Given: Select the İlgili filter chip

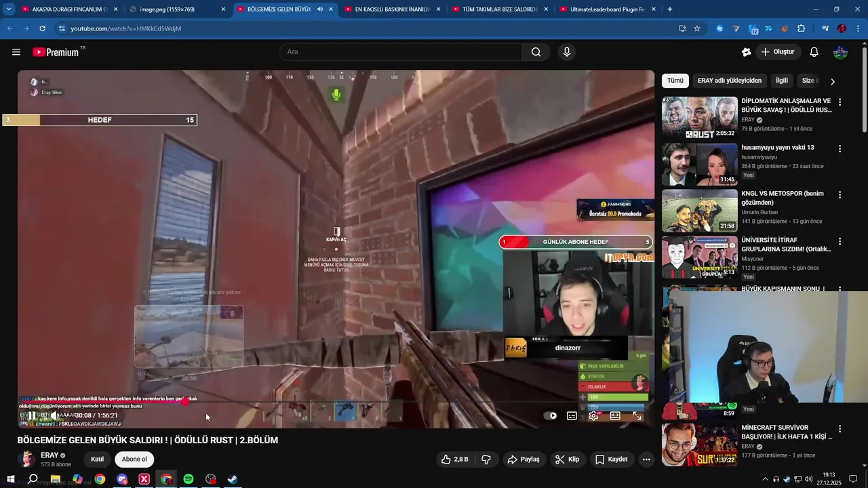Looking at the screenshot, I should 782,81.
